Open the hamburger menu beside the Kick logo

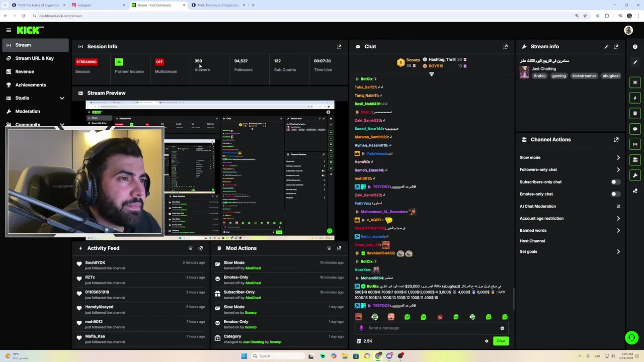(x=9, y=30)
